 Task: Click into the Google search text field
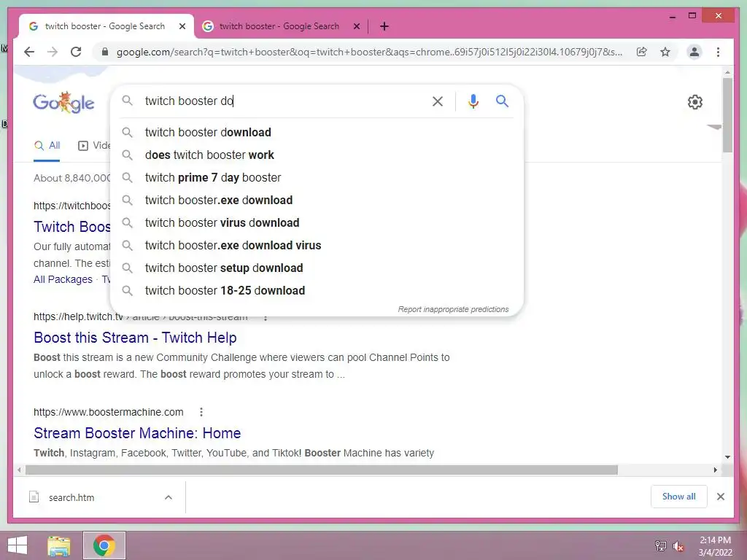tap(284, 101)
